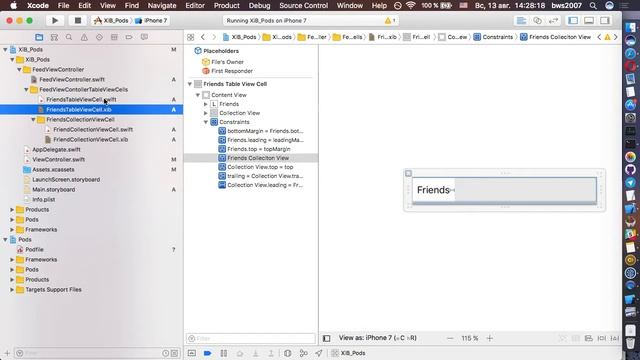Switch to Assistant editor
Screen dimensions: 640x360
click(x=538, y=20)
